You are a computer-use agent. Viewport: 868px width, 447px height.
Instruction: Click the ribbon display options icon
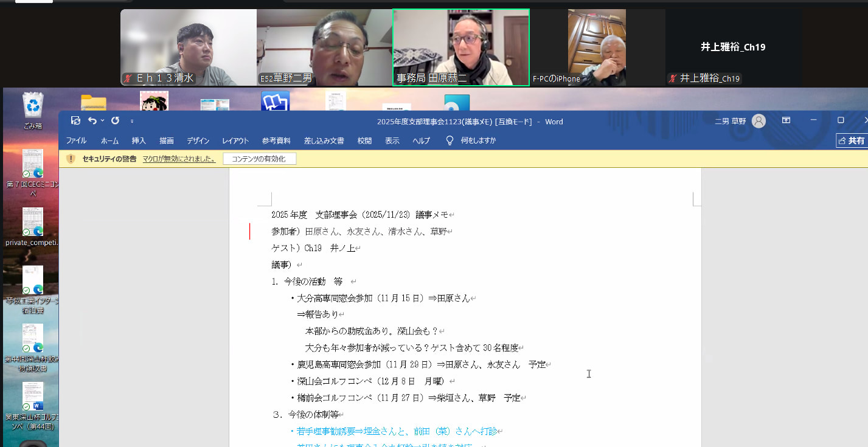point(786,120)
